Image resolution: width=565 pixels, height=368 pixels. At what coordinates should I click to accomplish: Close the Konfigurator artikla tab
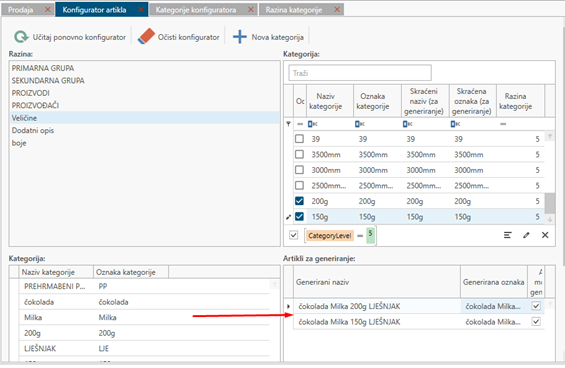click(x=141, y=9)
